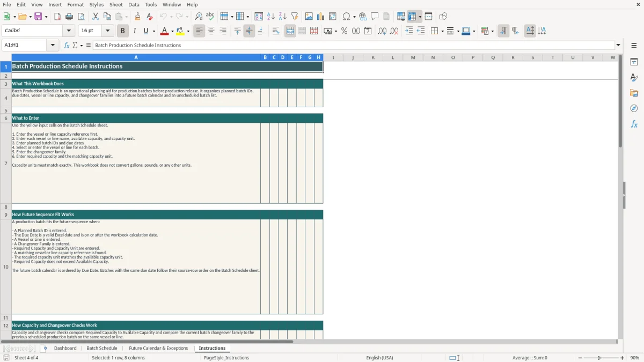
Task: Open the sidebar Properties panel
Action: tap(634, 62)
